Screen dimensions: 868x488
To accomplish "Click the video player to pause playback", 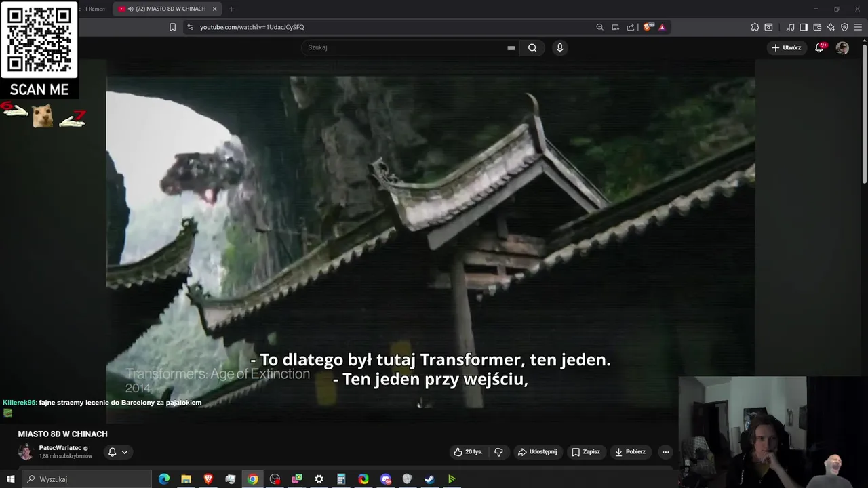I will (431, 241).
